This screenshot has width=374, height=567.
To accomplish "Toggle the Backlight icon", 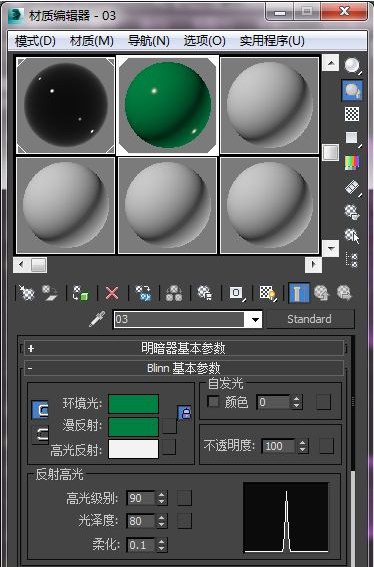I will coord(352,90).
